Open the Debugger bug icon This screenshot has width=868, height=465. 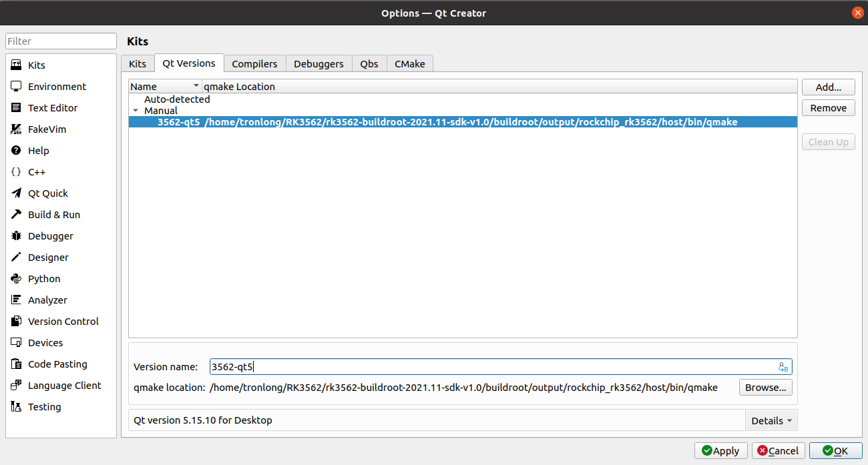pos(17,236)
